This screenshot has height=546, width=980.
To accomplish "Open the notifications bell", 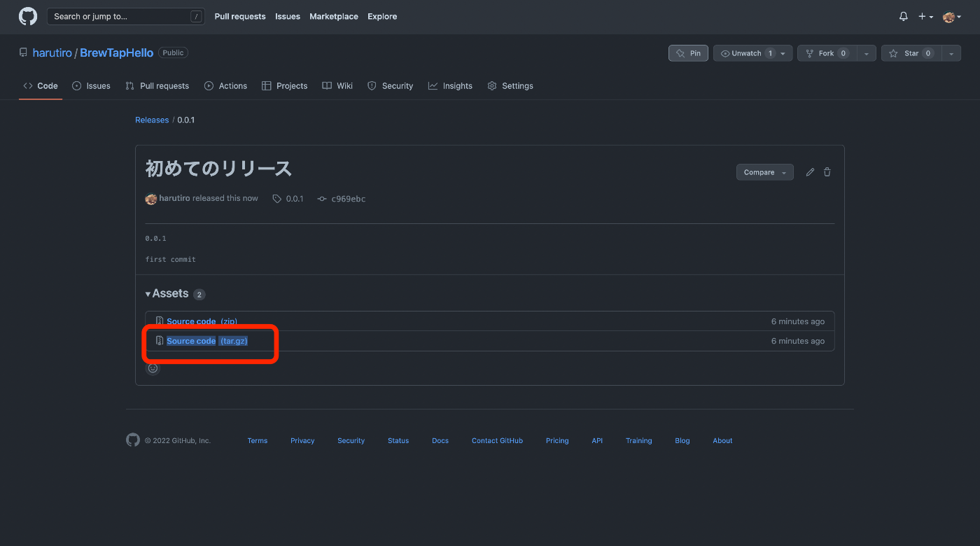I will tap(904, 17).
